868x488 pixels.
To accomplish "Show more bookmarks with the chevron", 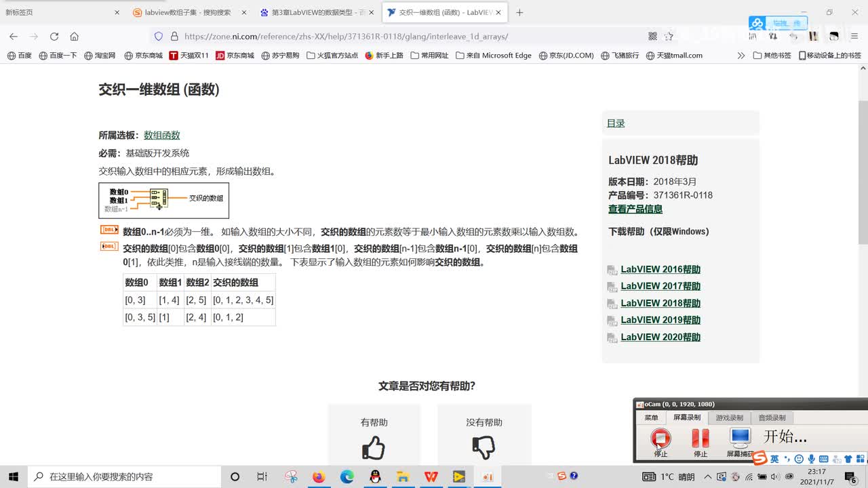I will 741,56.
